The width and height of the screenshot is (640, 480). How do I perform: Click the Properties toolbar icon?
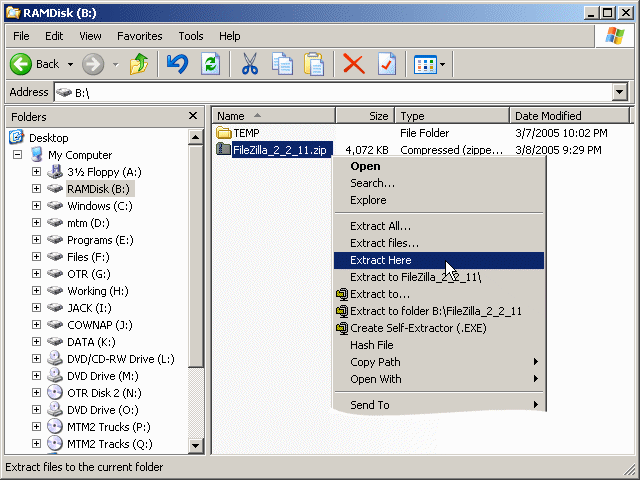387,64
